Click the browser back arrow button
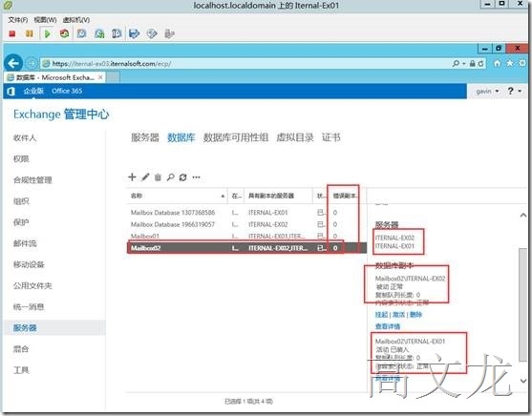 tap(13, 63)
